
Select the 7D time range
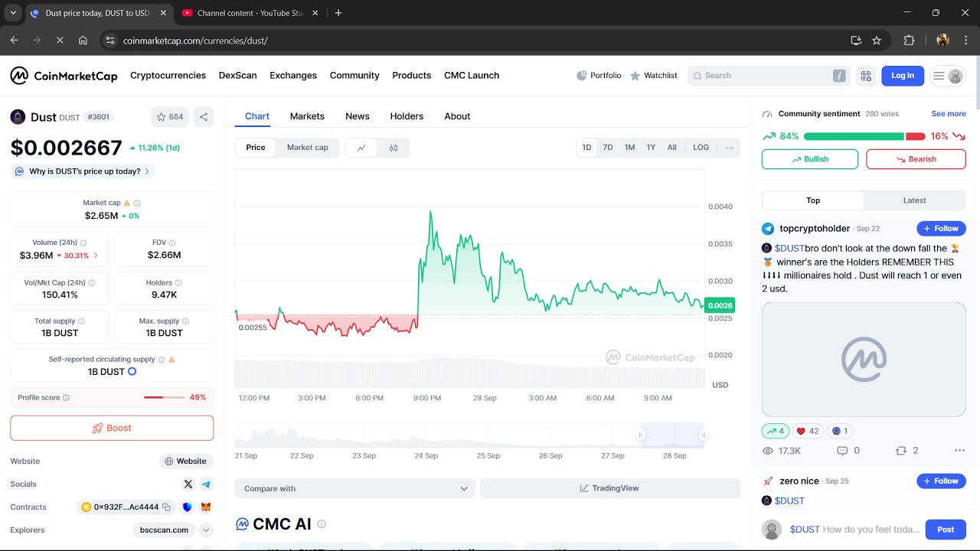pyautogui.click(x=608, y=148)
